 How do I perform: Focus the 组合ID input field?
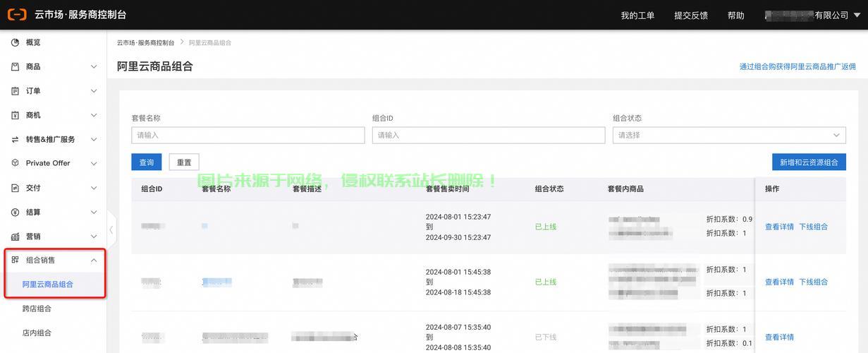point(489,135)
